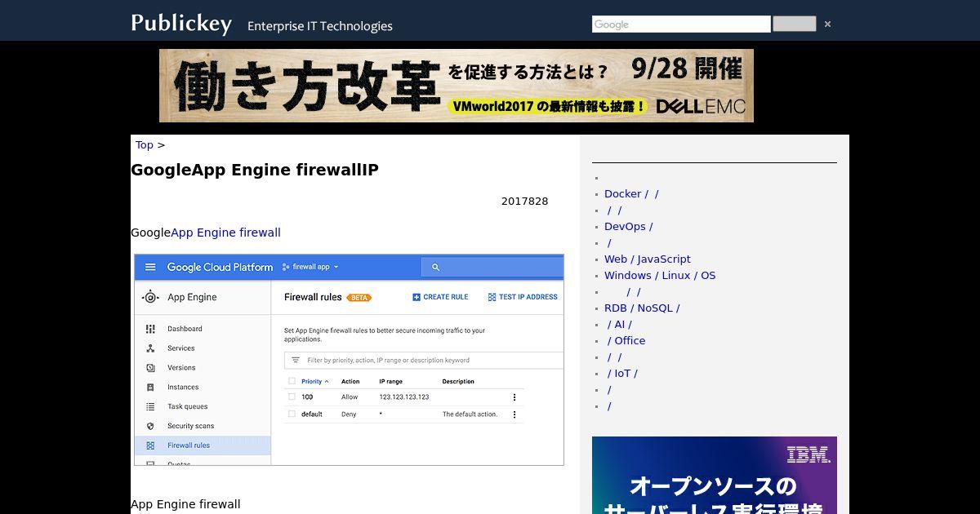Follow the Top breadcrumb link

(145, 145)
